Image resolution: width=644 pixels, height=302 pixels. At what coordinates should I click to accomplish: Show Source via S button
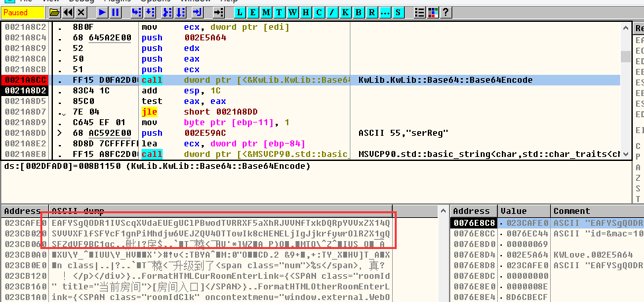click(x=397, y=13)
